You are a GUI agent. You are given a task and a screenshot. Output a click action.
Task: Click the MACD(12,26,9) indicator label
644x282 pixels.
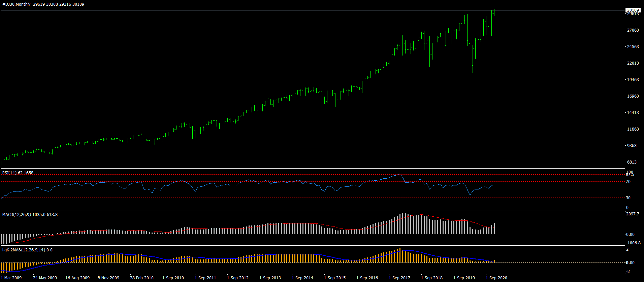[30, 215]
